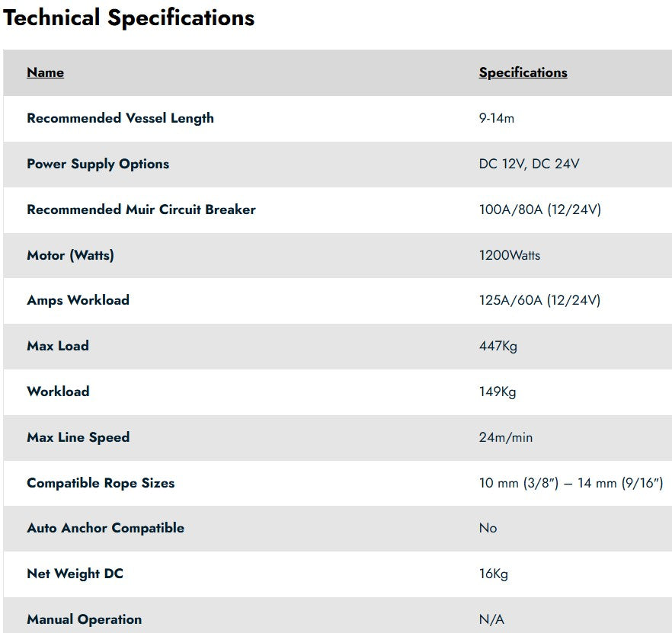The image size is (672, 633).
Task: Click the Auto Anchor Compatible label
Action: pos(106,528)
